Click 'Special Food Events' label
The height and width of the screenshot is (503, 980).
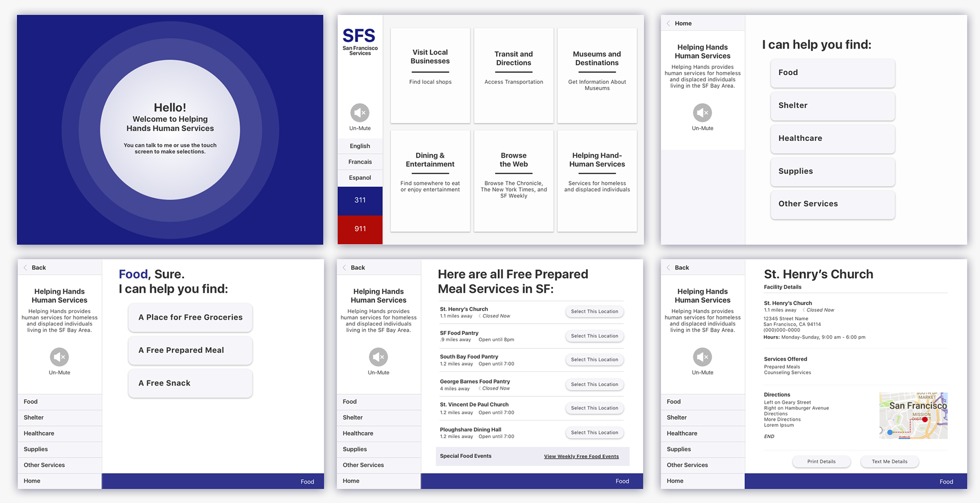coord(465,456)
